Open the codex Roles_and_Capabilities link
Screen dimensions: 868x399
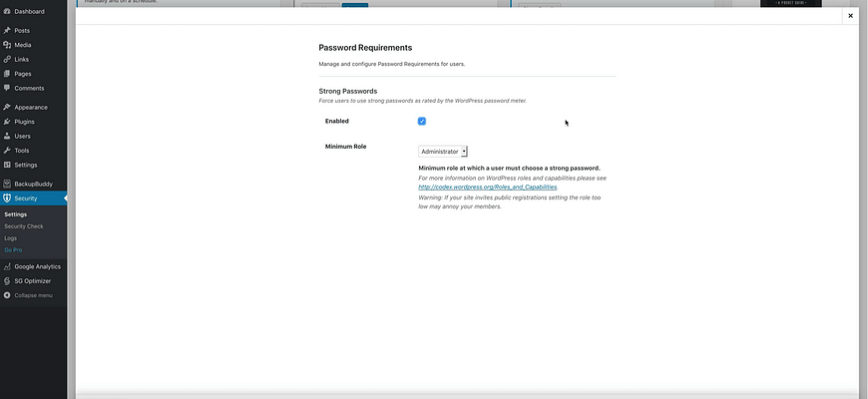pos(487,188)
